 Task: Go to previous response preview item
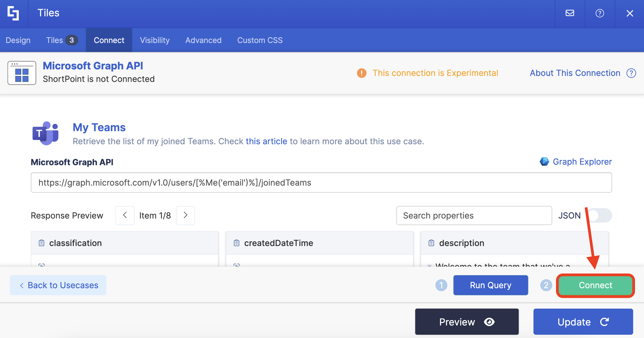pos(125,215)
